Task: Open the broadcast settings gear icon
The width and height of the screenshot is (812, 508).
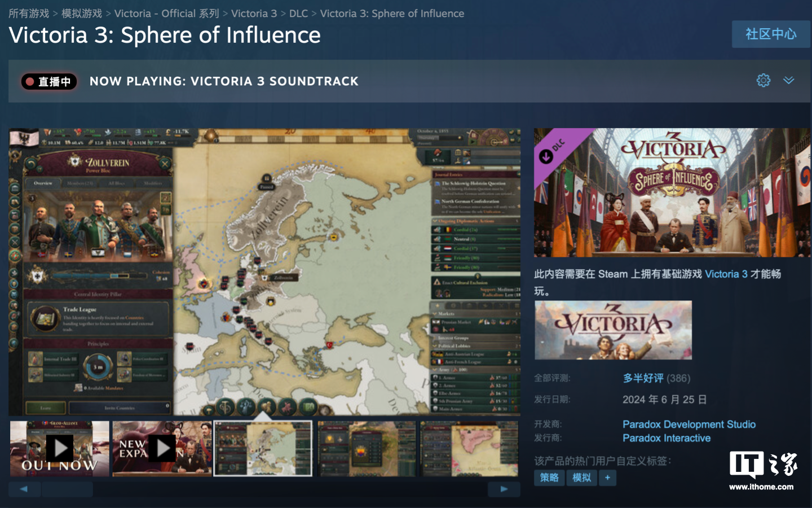Action: click(763, 81)
